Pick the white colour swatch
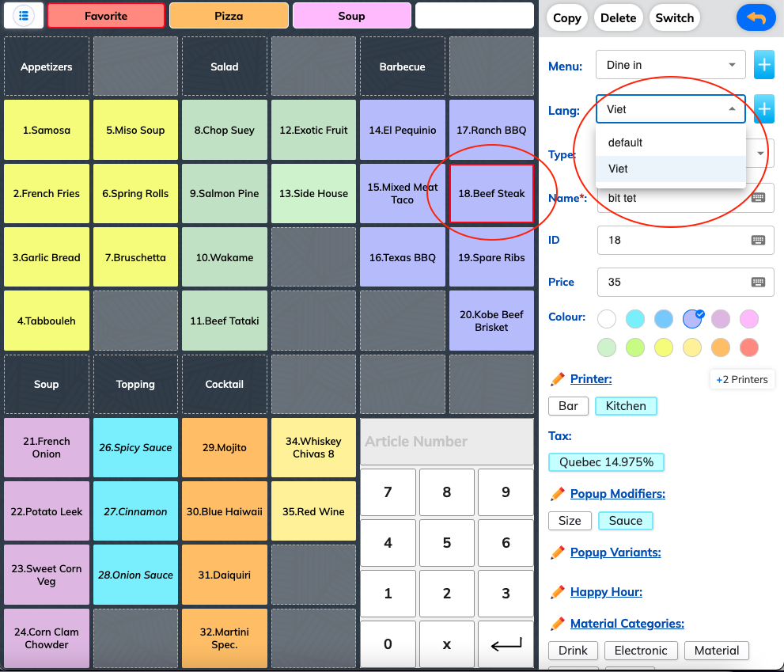Image resolution: width=784 pixels, height=672 pixels. (x=607, y=319)
